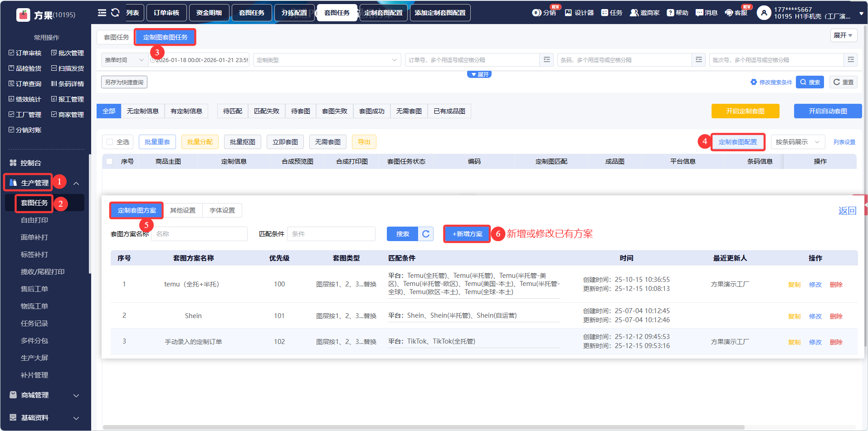Check the table header row checkbox
This screenshot has width=868, height=431.
pyautogui.click(x=109, y=161)
